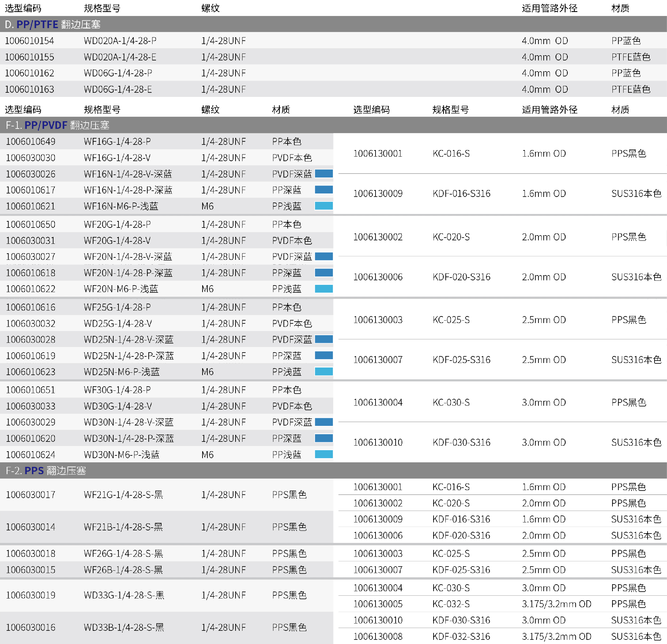Click KC-032-S model entry
This screenshot has height=644, width=667.
pyautogui.click(x=451, y=604)
